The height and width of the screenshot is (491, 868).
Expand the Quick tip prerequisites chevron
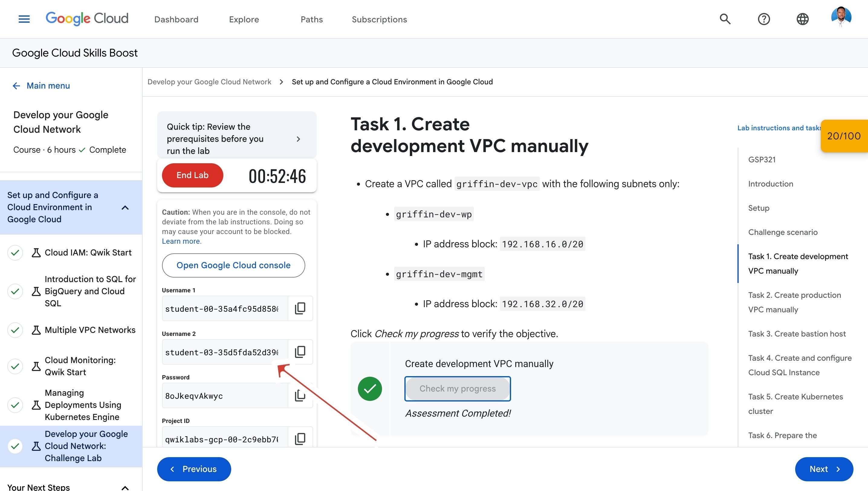[x=298, y=139]
